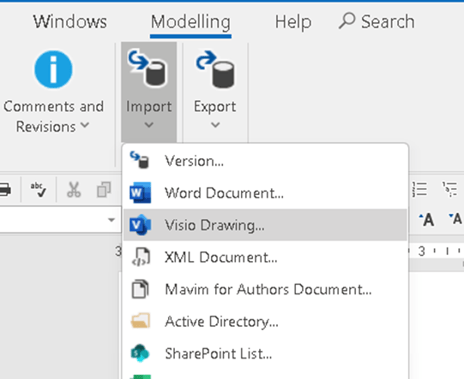Collapse the Import dropdown chevron
The image size is (464, 379).
(x=149, y=125)
